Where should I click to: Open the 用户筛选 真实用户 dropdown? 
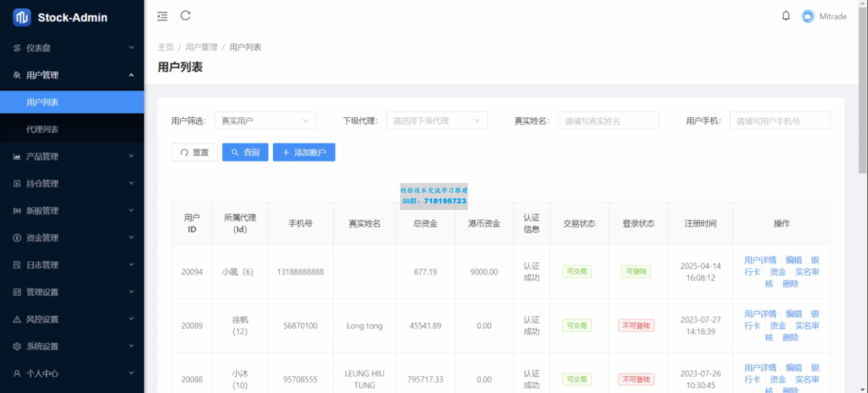[x=265, y=121]
